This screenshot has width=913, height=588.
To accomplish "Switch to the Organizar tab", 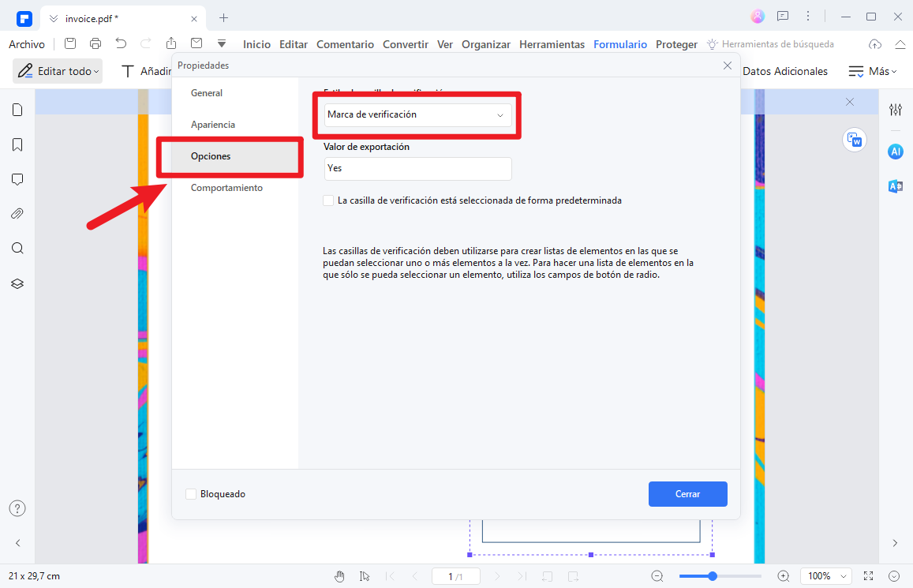I will pos(486,44).
